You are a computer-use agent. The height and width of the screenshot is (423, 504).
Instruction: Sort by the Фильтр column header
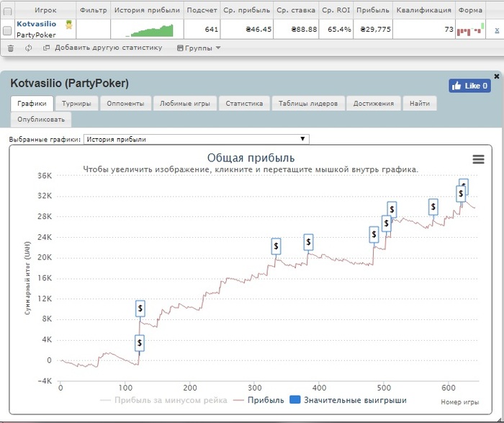coord(93,10)
